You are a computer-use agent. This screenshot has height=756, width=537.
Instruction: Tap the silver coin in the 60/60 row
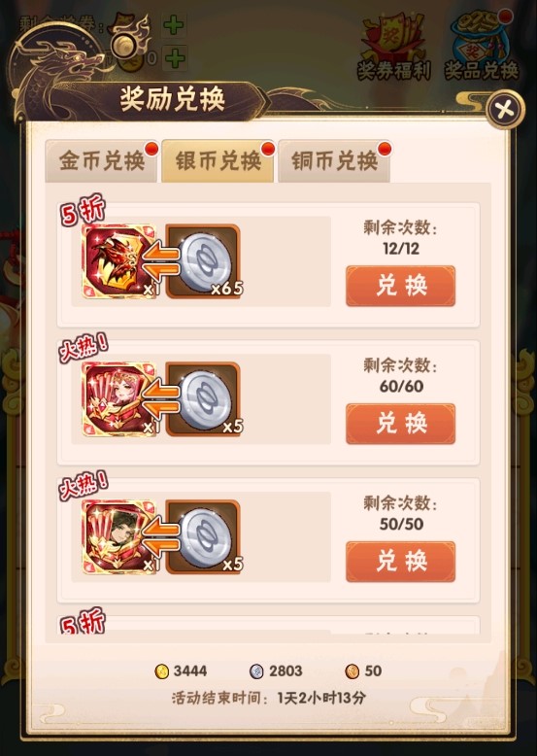[203, 399]
